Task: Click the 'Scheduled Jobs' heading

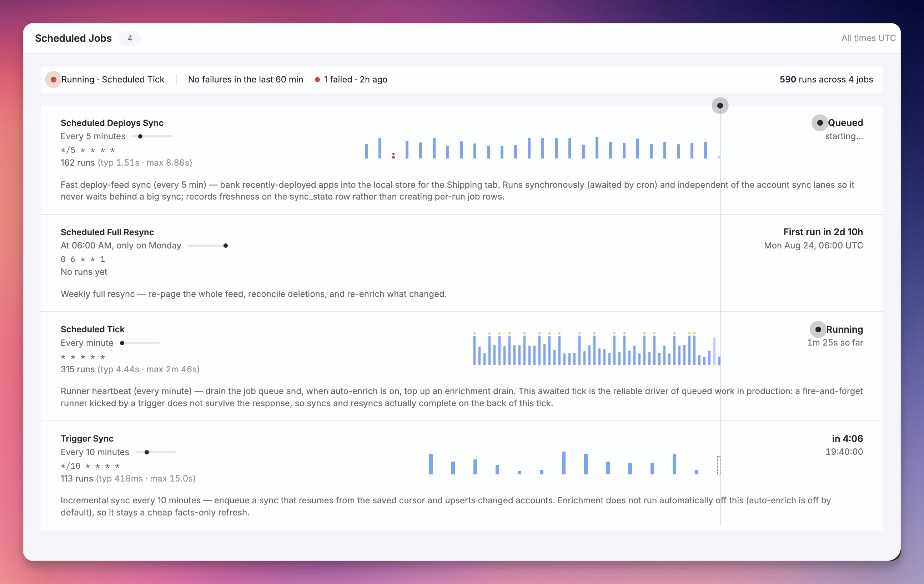Action: [73, 38]
